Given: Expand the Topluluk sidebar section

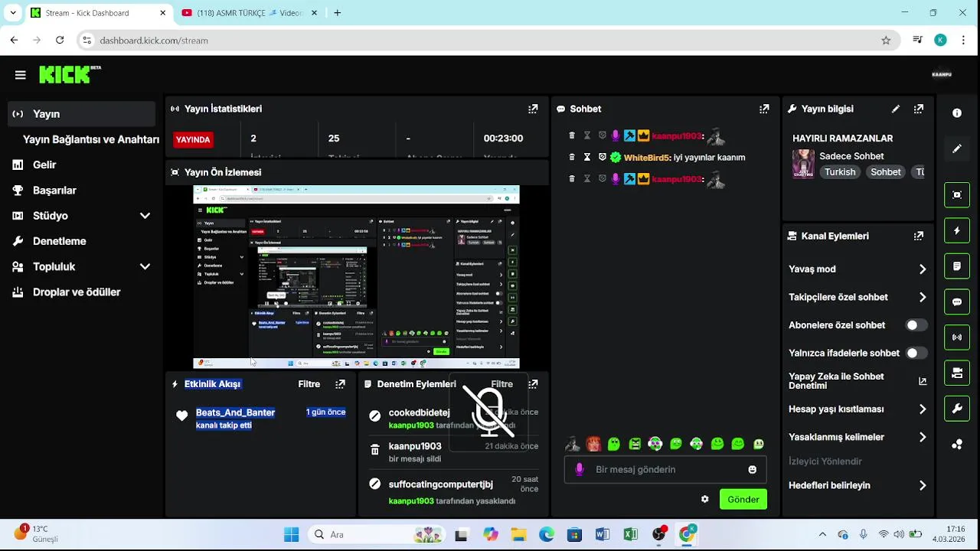Looking at the screenshot, I should point(145,266).
